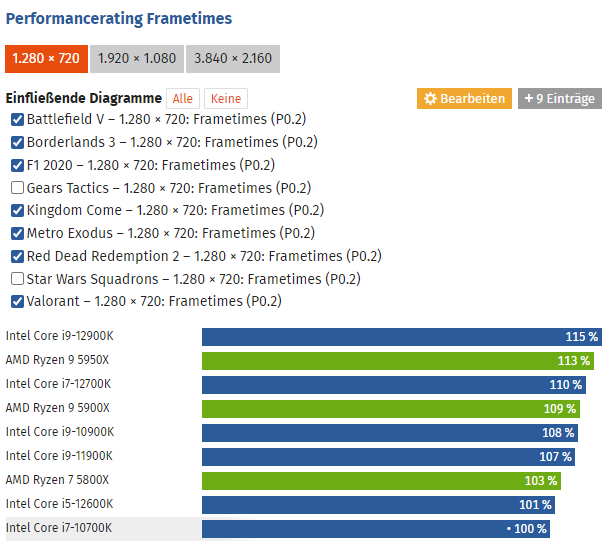Click the AMD Ryzen 7 5800X 103 % bar

[381, 481]
